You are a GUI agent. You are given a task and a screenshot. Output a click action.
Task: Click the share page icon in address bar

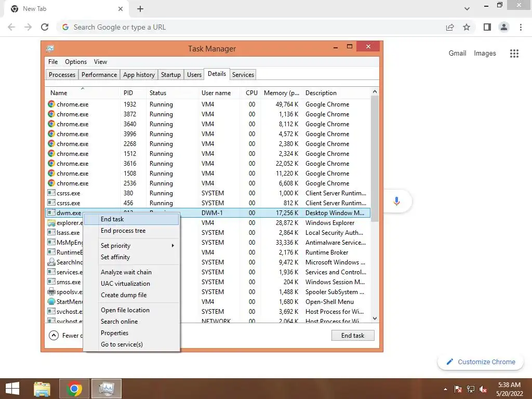coord(450,27)
